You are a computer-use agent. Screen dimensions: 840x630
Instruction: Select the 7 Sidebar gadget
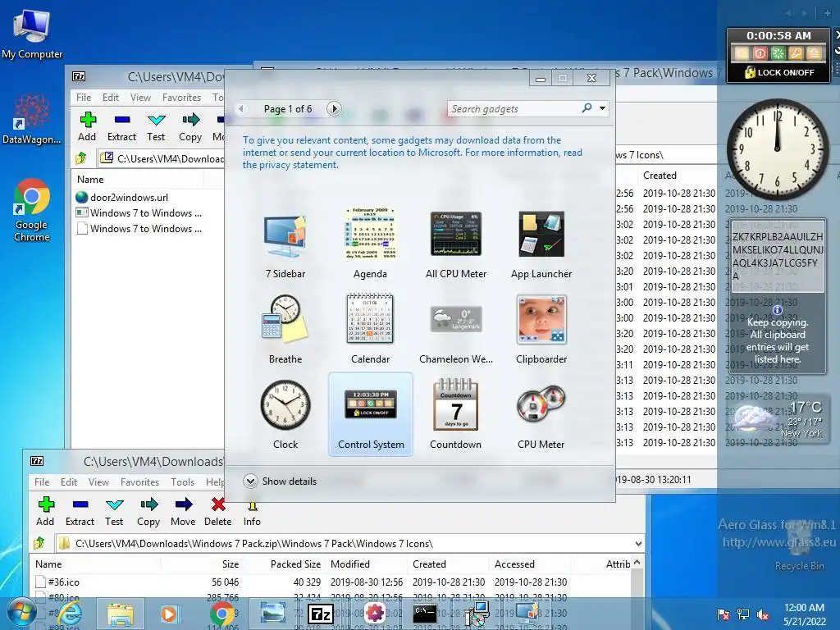coord(285,244)
